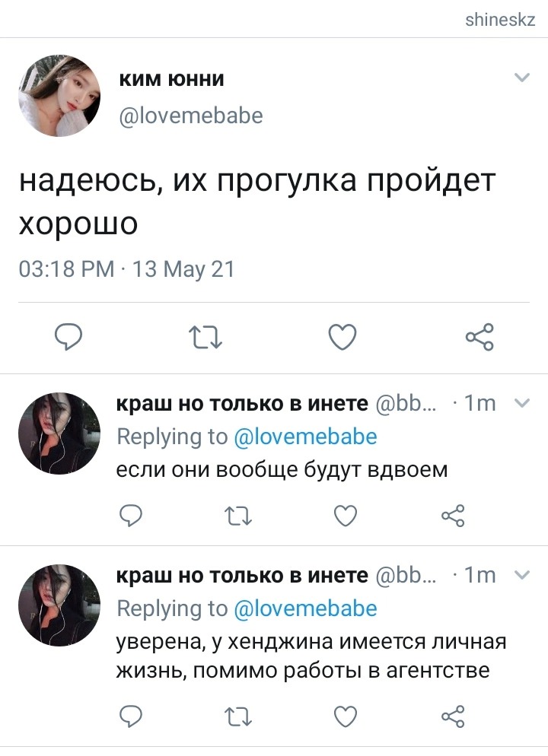Open the chevron menu on ким юнни's tweet
This screenshot has height=756, width=548.
[522, 78]
